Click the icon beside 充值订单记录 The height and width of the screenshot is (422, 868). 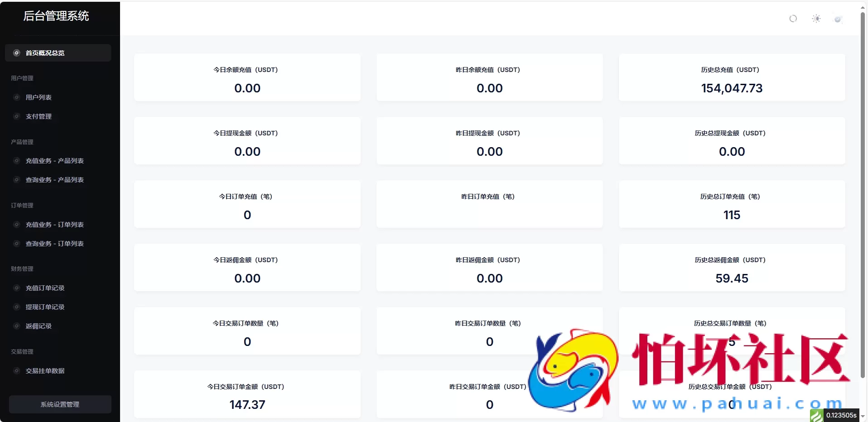(17, 288)
